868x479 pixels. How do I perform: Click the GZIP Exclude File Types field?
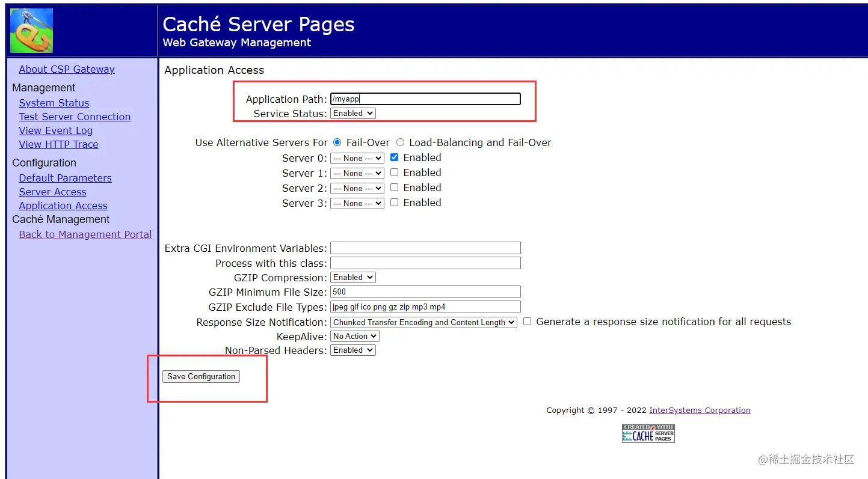425,307
